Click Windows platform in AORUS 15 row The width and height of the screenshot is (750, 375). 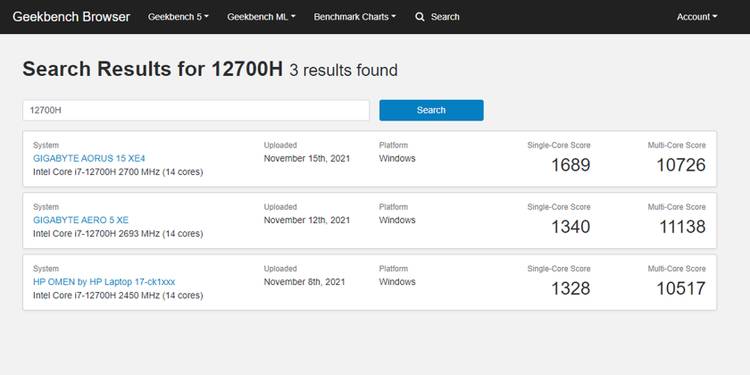[x=397, y=158]
